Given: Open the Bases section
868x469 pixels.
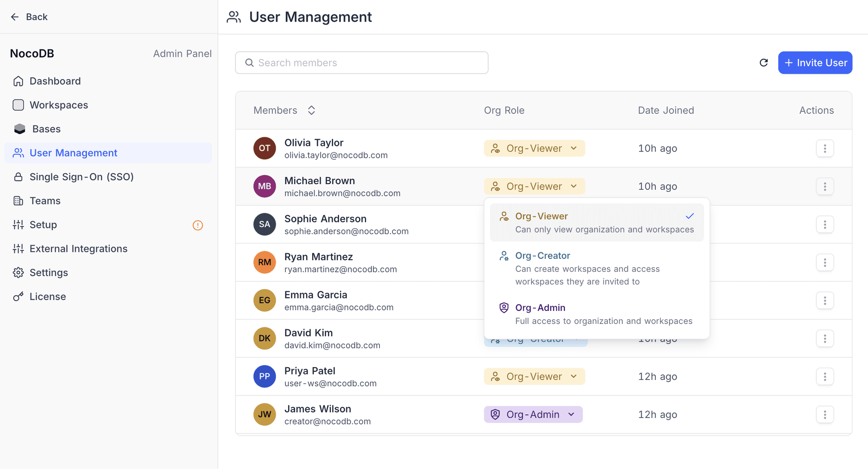Looking at the screenshot, I should click(x=46, y=129).
